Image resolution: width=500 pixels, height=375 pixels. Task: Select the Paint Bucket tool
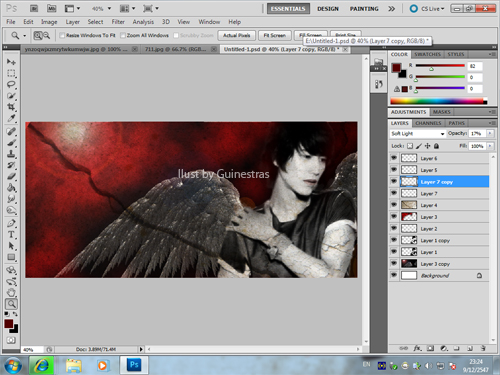pyautogui.click(x=11, y=188)
